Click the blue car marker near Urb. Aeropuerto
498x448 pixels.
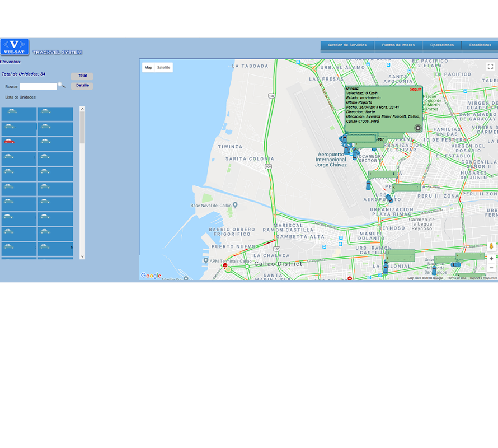pos(389,198)
